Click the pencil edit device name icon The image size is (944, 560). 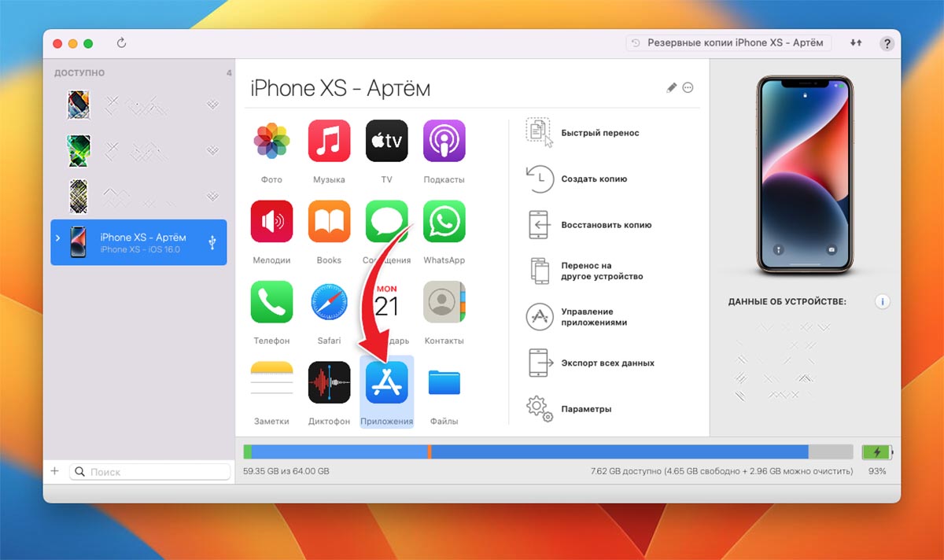coord(671,88)
